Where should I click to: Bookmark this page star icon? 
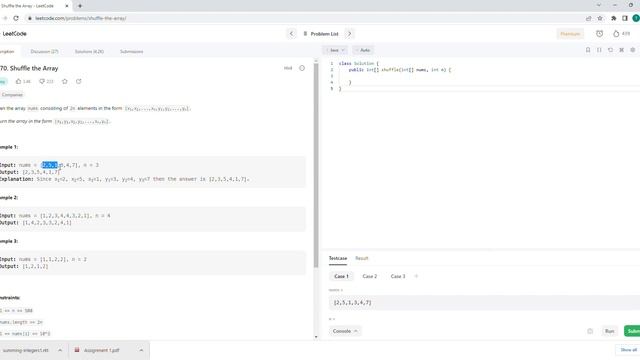[600, 18]
